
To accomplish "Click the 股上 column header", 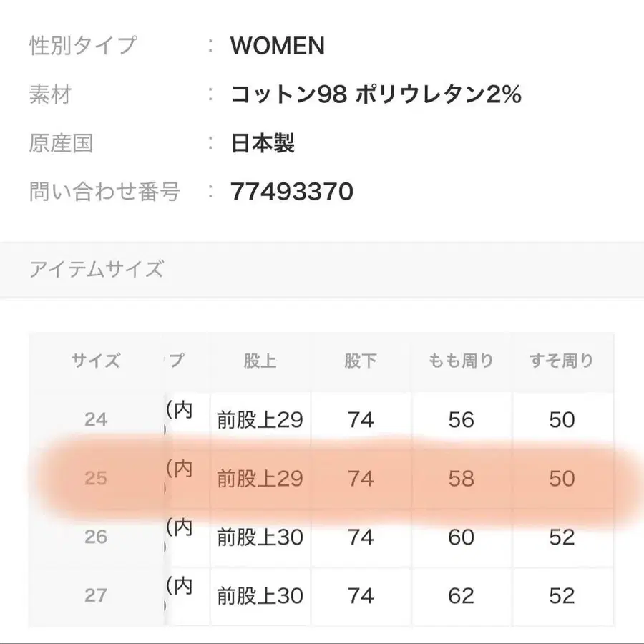I will pyautogui.click(x=260, y=361).
